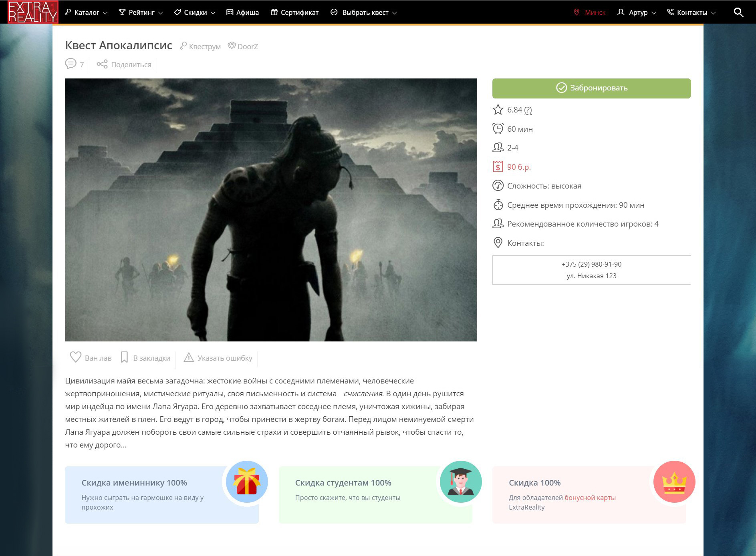Select the city Минск
This screenshot has height=556, width=756.
click(595, 12)
